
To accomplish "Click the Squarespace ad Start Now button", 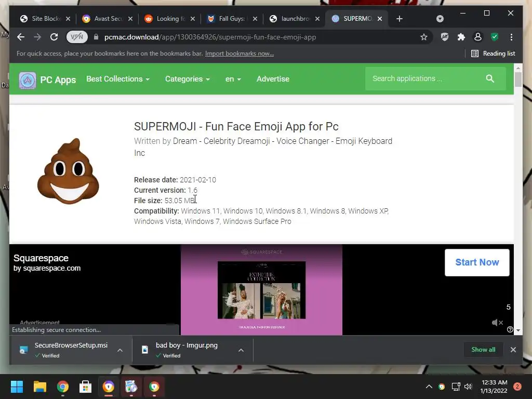I will pyautogui.click(x=477, y=262).
